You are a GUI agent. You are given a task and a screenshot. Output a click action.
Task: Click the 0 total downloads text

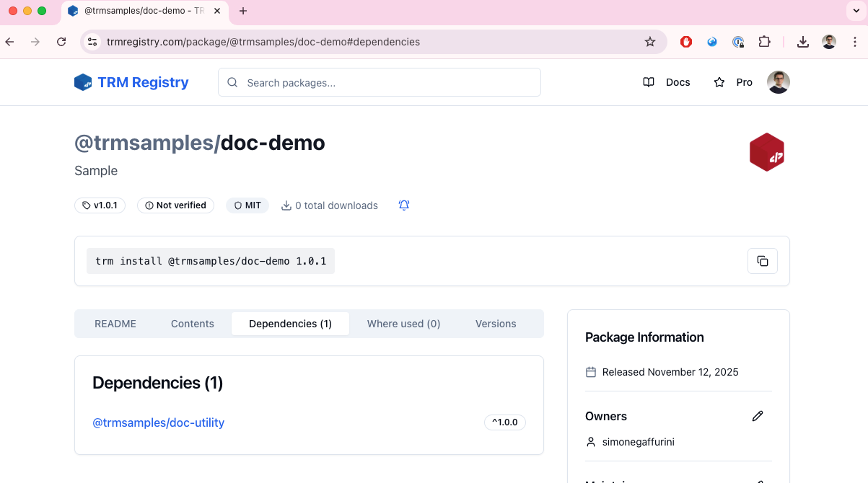point(336,205)
